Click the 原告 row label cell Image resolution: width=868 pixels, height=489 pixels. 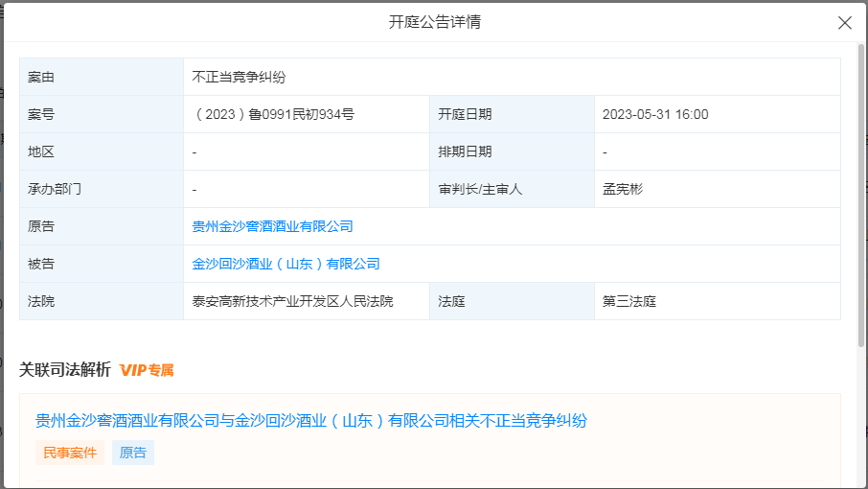[102, 226]
